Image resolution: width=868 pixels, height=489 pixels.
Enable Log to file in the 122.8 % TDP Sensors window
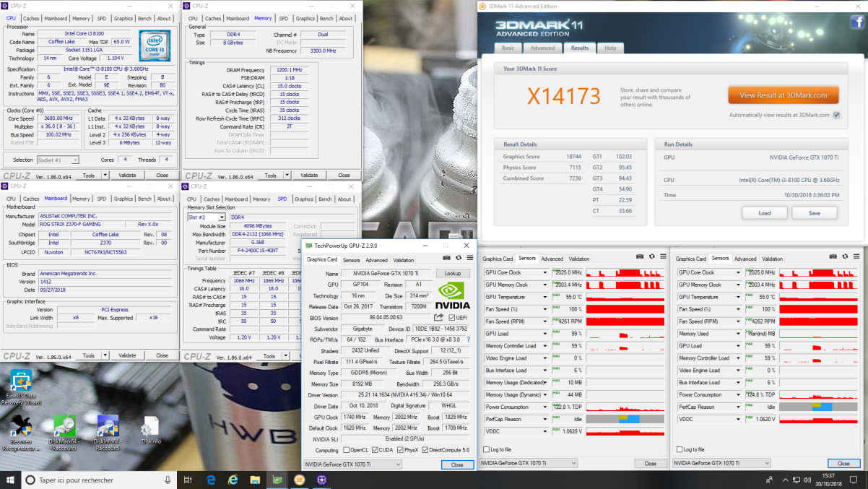coord(486,449)
